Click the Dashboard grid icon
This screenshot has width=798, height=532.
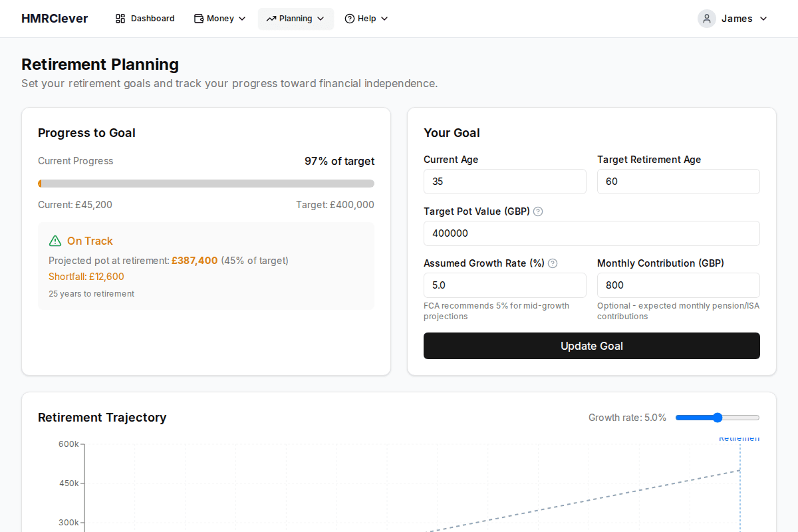[121, 19]
